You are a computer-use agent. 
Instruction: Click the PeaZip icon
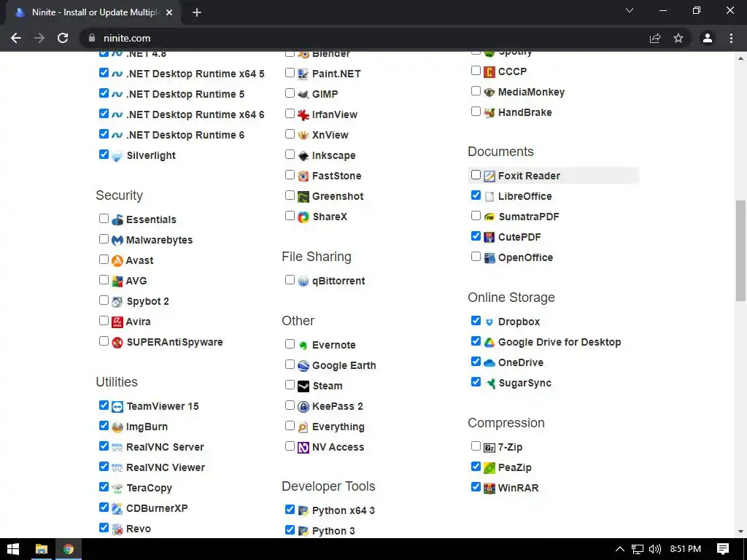coord(489,467)
